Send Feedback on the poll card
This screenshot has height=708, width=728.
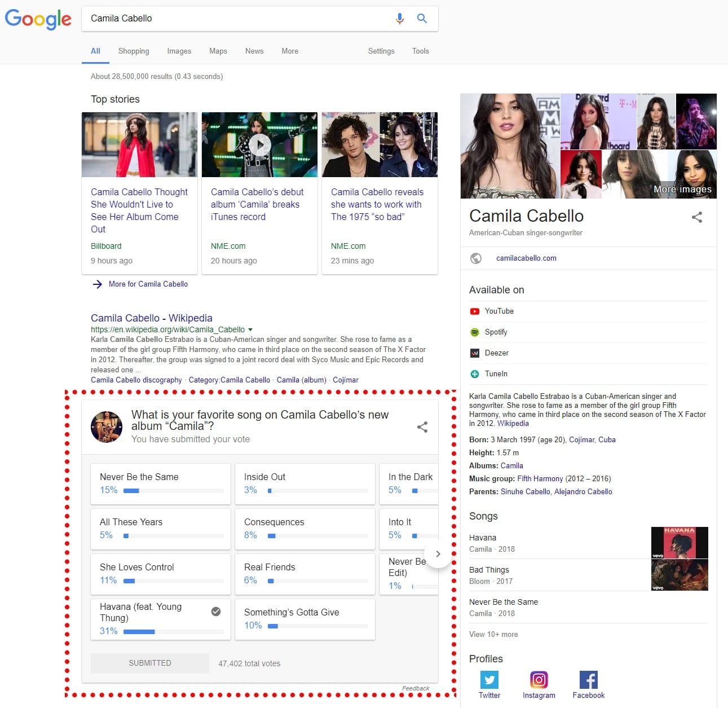[x=416, y=688]
